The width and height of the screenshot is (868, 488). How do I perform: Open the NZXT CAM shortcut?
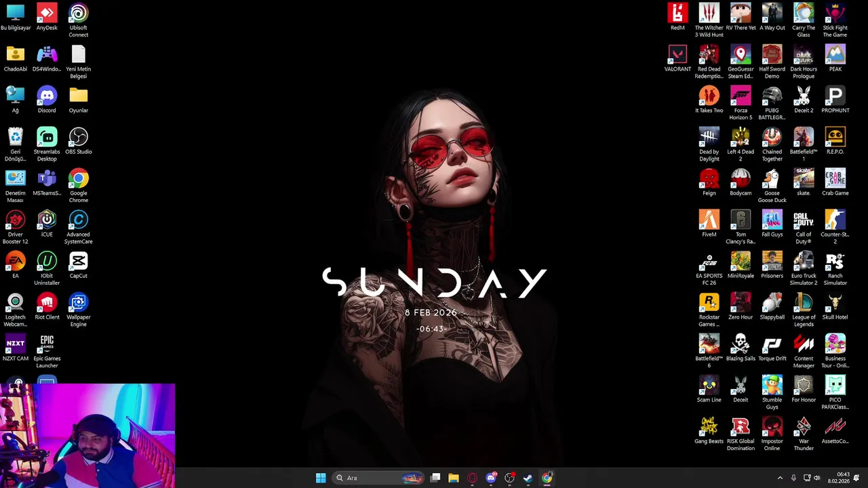coord(15,348)
